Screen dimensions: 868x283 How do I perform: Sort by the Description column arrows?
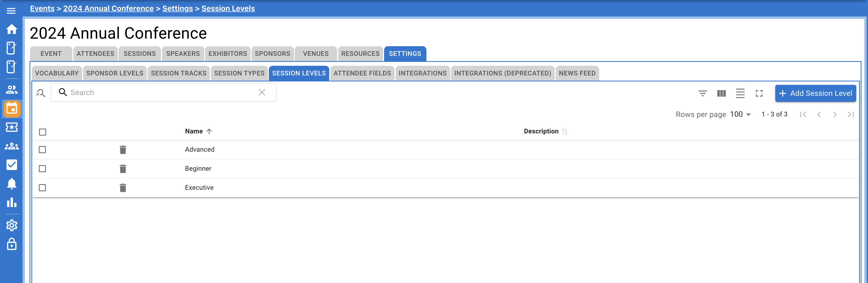[x=565, y=131]
